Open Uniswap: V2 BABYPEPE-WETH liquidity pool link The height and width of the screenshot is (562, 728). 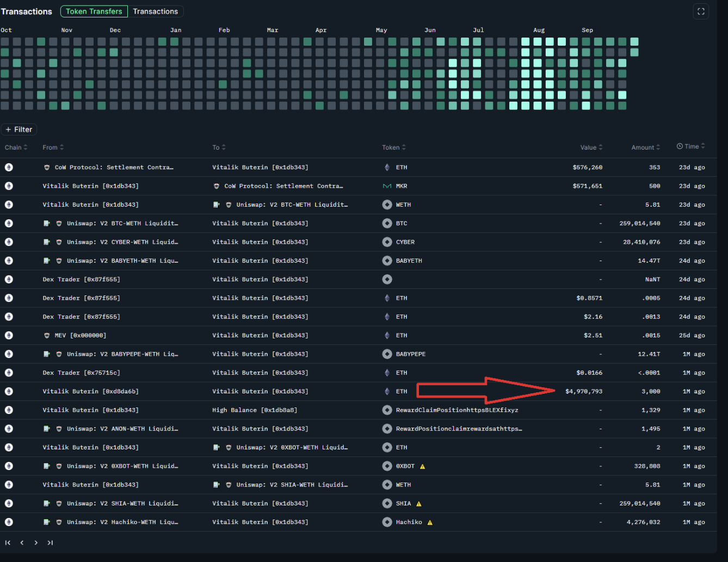click(122, 354)
